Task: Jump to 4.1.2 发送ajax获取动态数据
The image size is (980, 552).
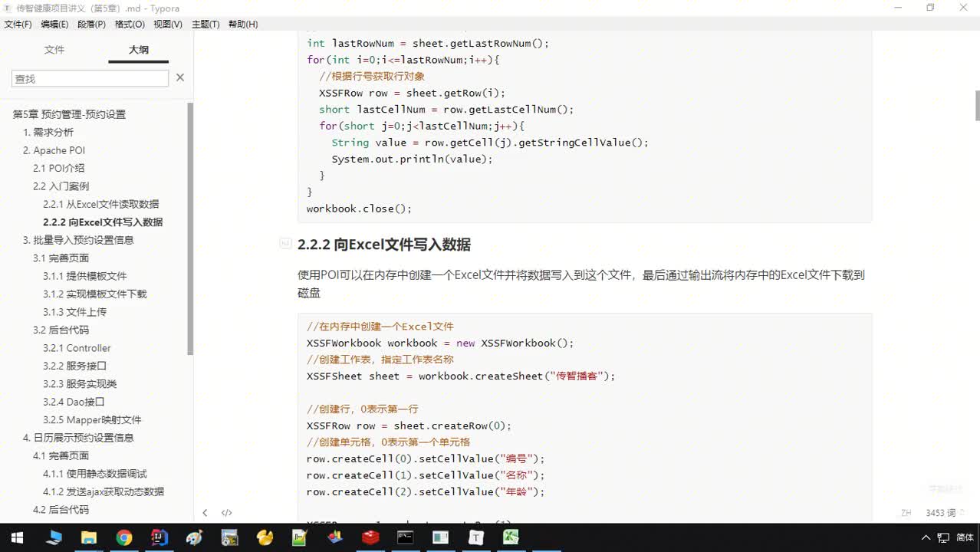Action: coord(103,491)
